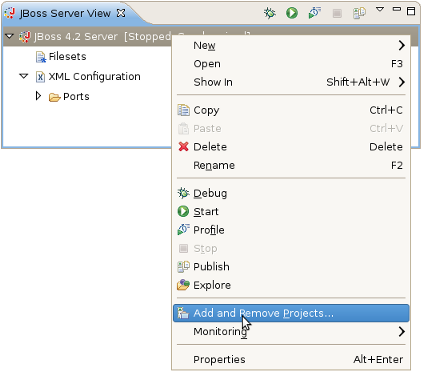423x371 pixels.
Task: Click the Paste clipboard icon in menu
Action: 183,128
